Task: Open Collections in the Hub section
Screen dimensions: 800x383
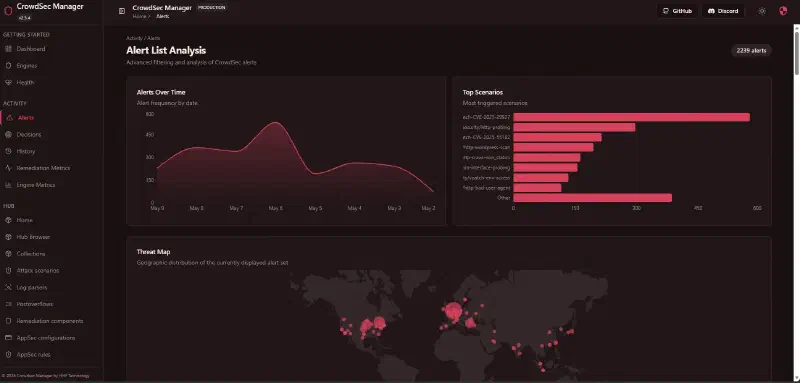Action: (x=31, y=254)
